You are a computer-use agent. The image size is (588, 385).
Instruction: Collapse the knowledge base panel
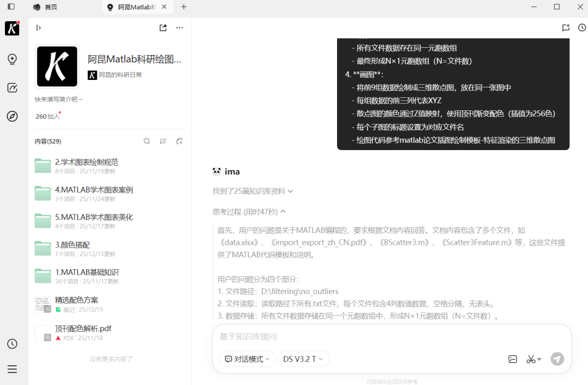tap(38, 28)
